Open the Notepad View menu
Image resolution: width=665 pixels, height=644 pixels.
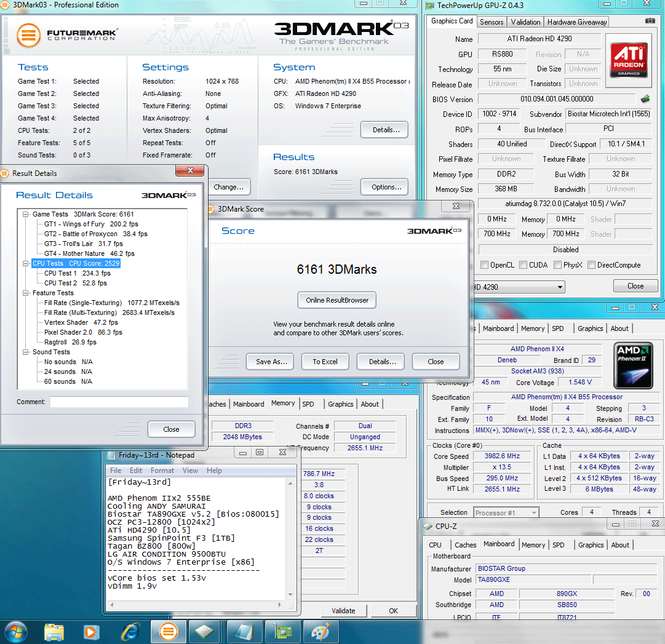click(190, 471)
